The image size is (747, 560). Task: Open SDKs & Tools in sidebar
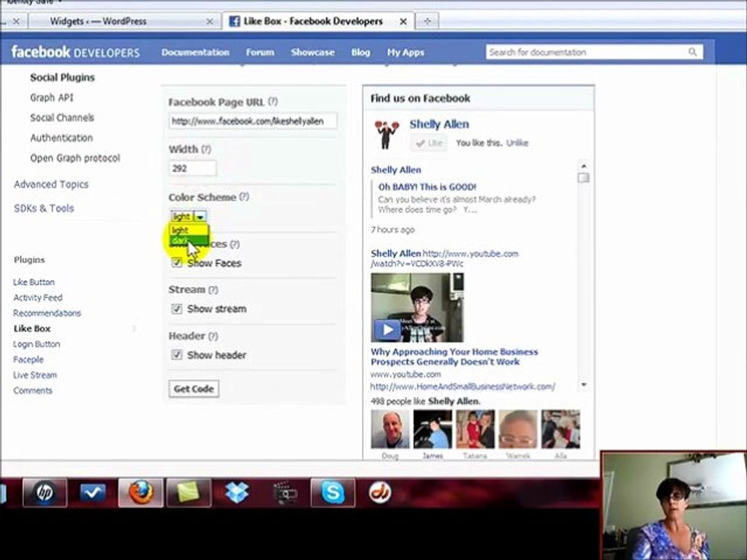pyautogui.click(x=44, y=208)
